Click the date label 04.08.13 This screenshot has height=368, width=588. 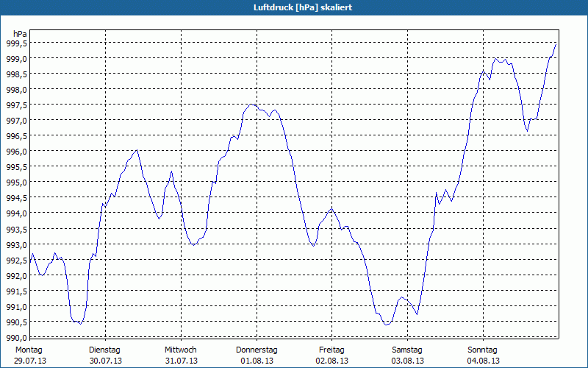(483, 361)
